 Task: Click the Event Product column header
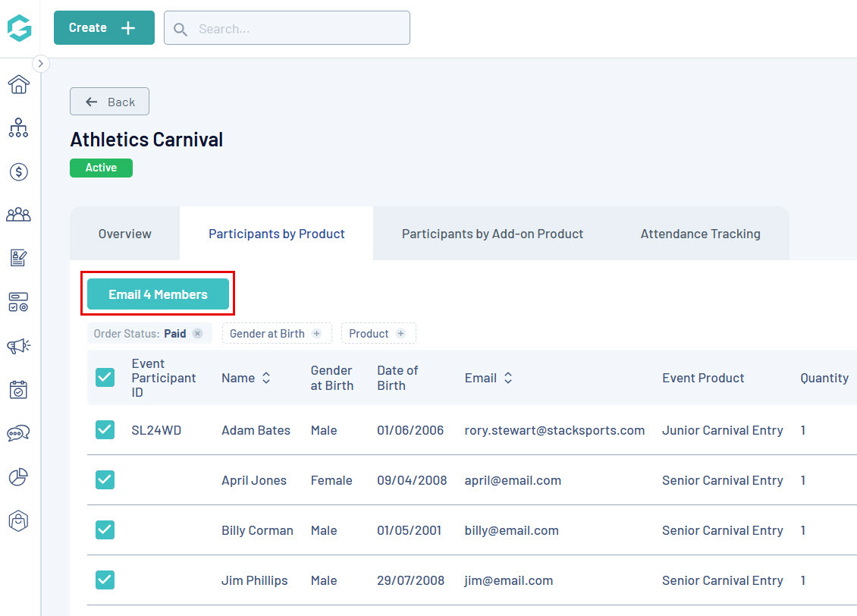[703, 378]
